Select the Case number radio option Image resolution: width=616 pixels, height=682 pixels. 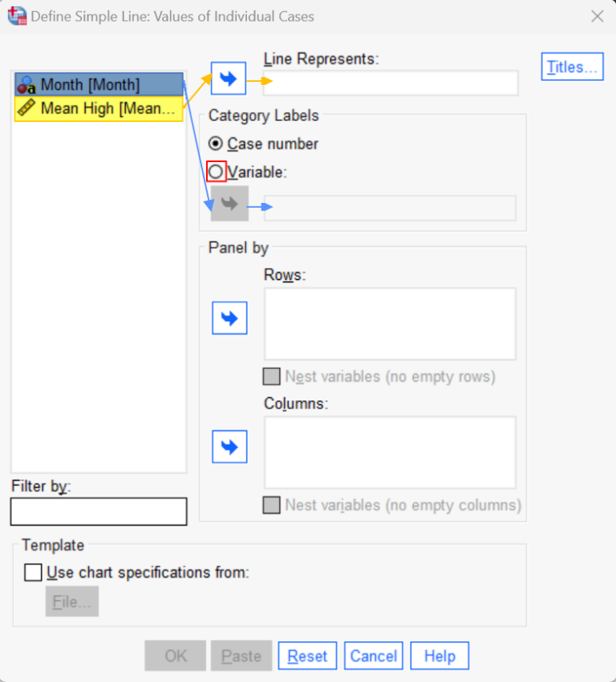(x=216, y=144)
